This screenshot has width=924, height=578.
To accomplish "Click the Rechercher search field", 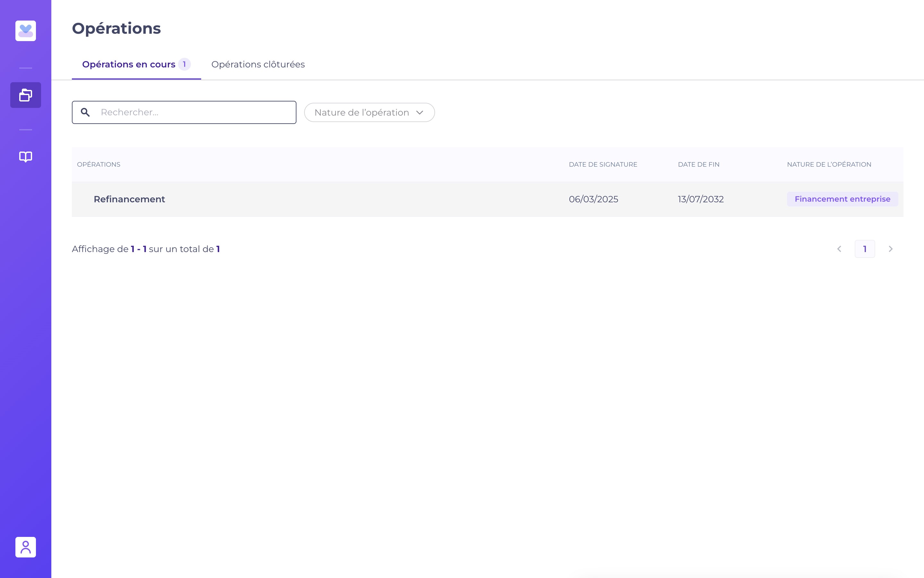I will (184, 112).
